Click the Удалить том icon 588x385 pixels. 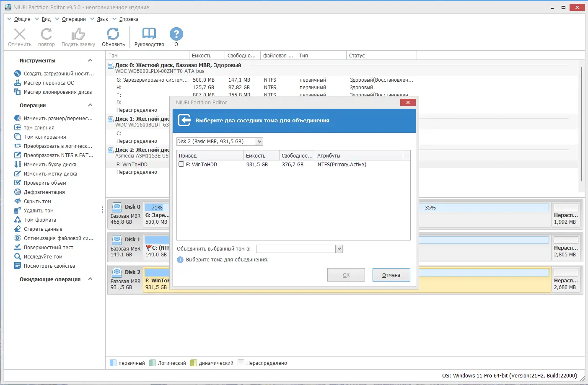coord(18,210)
